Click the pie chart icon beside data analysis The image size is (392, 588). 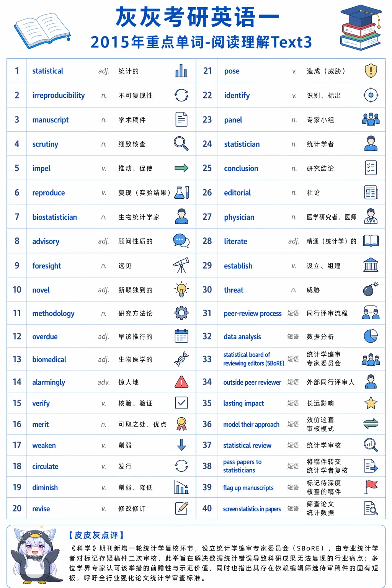371,336
